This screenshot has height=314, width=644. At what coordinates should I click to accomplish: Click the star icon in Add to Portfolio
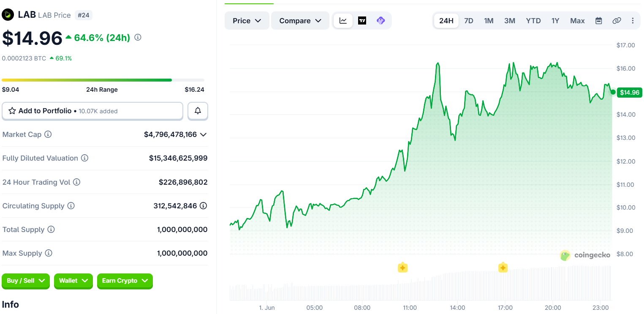[12, 111]
